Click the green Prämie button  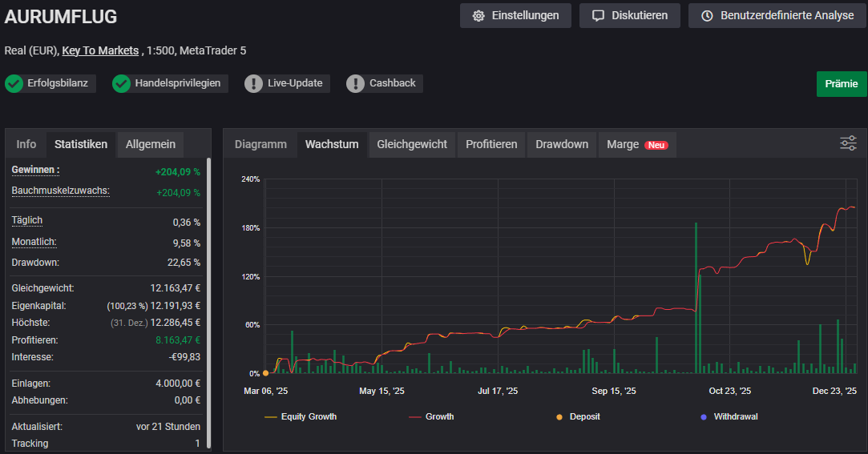[841, 84]
